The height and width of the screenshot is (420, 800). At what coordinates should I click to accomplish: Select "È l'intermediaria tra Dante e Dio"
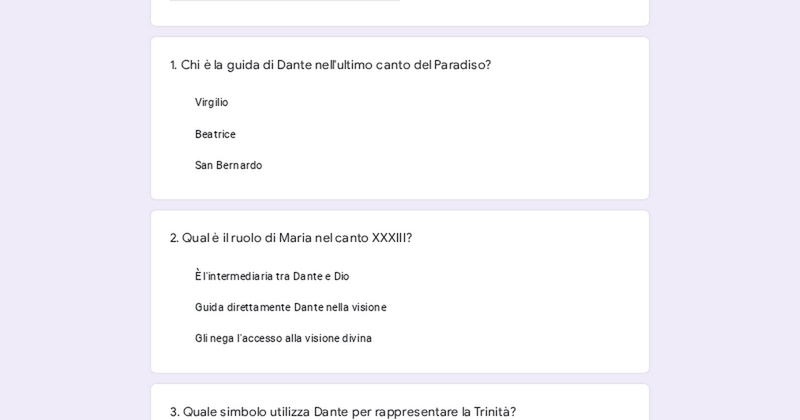click(x=272, y=276)
